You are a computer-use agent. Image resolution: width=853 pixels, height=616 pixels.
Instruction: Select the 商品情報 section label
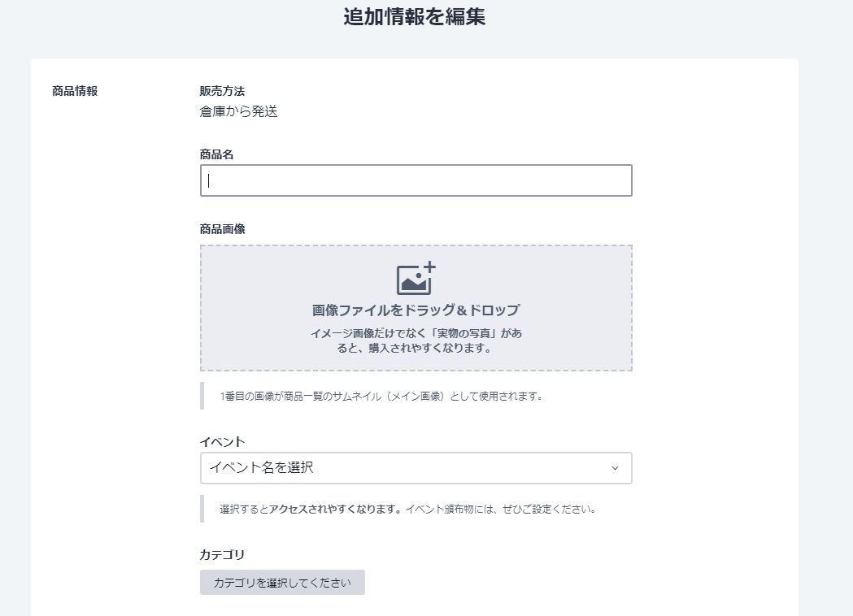[74, 93]
